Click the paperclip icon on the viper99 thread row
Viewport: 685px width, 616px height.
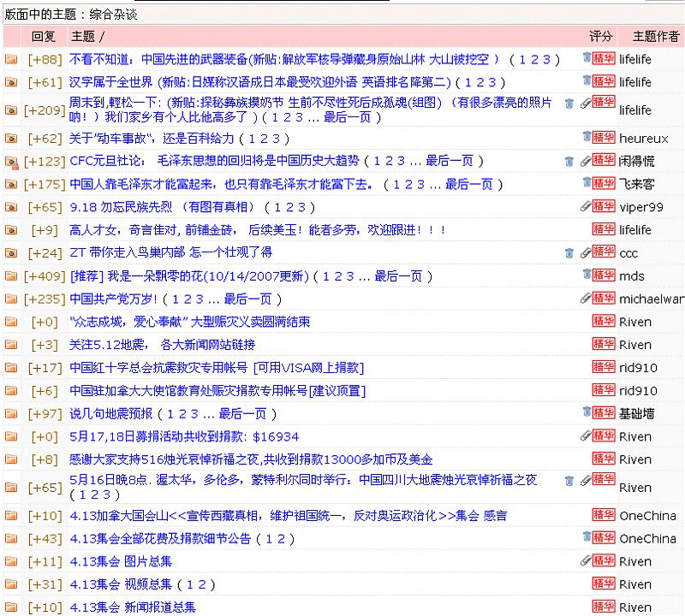(586, 206)
